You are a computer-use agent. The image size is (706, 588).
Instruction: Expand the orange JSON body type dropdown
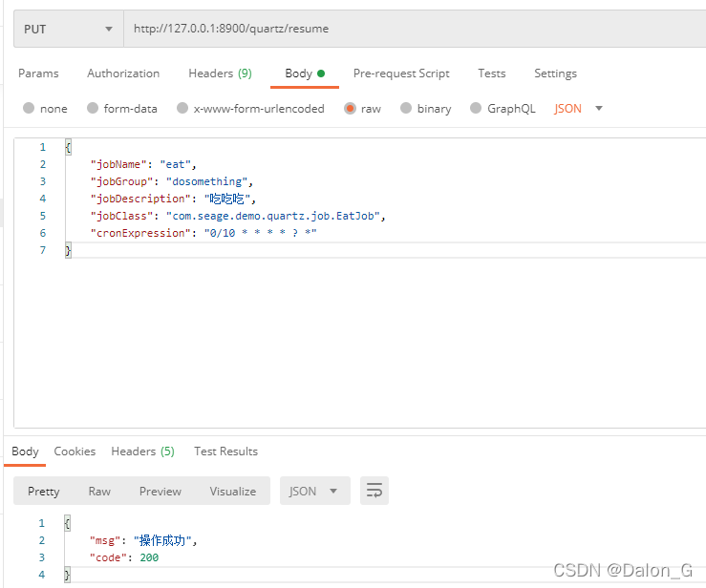click(x=578, y=109)
